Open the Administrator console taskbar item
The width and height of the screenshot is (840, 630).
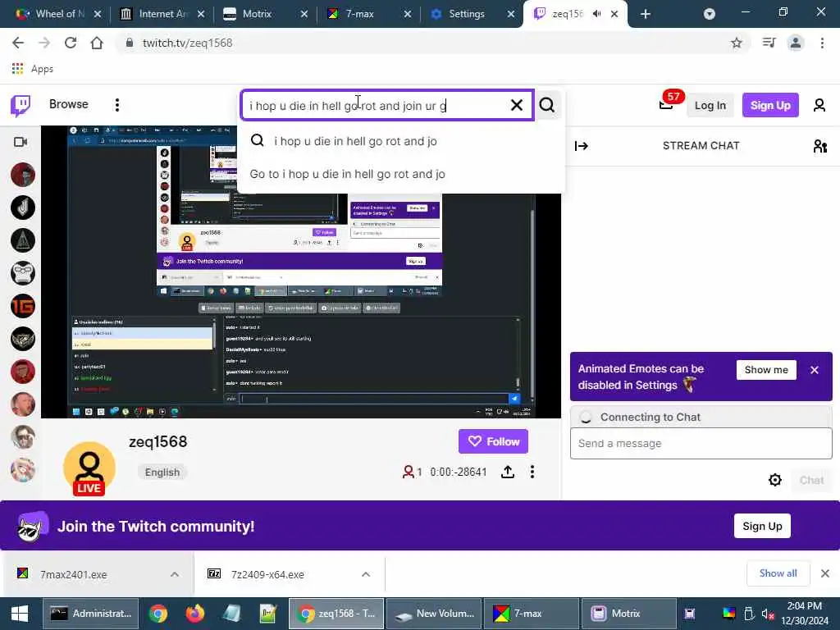[x=90, y=614]
